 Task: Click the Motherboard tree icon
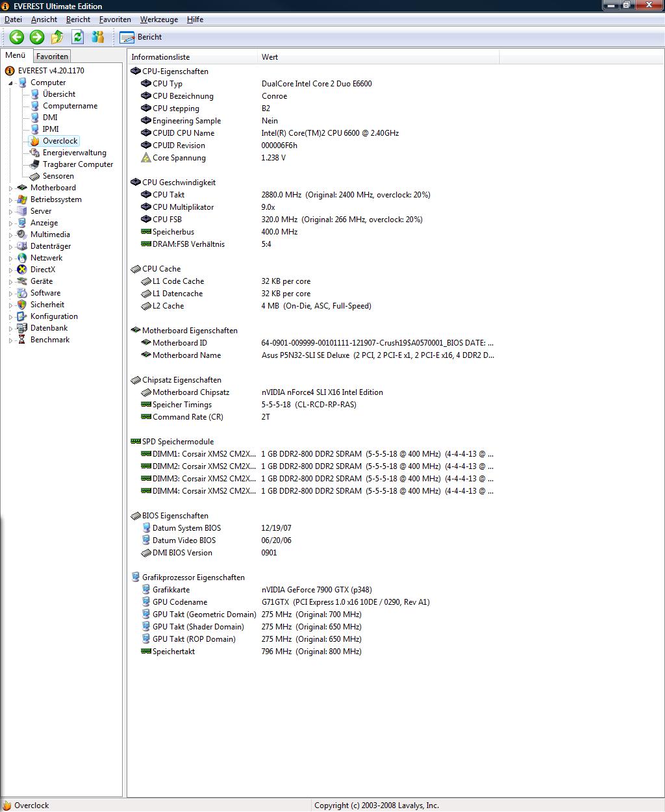pos(23,188)
